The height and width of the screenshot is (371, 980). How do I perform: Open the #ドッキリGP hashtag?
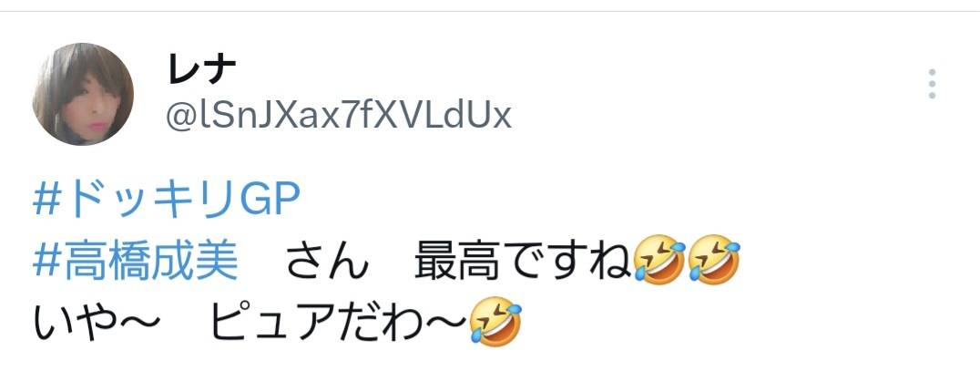tap(167, 200)
